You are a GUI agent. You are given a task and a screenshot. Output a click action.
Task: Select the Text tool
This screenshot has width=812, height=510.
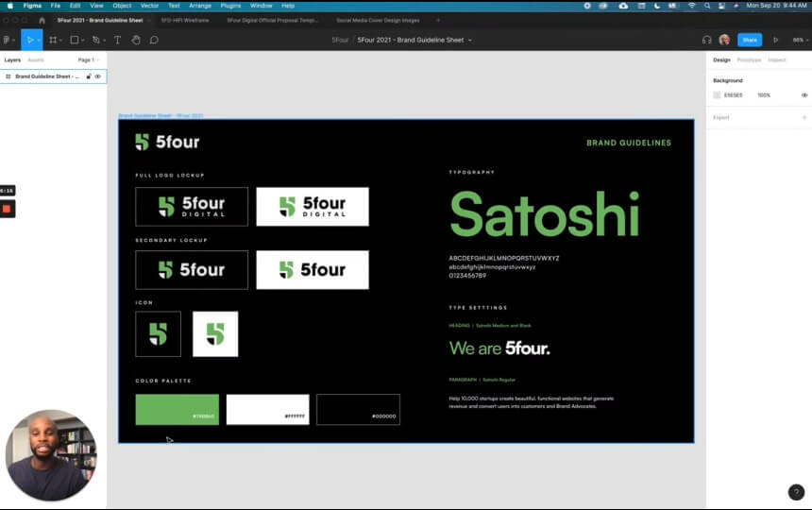point(118,40)
